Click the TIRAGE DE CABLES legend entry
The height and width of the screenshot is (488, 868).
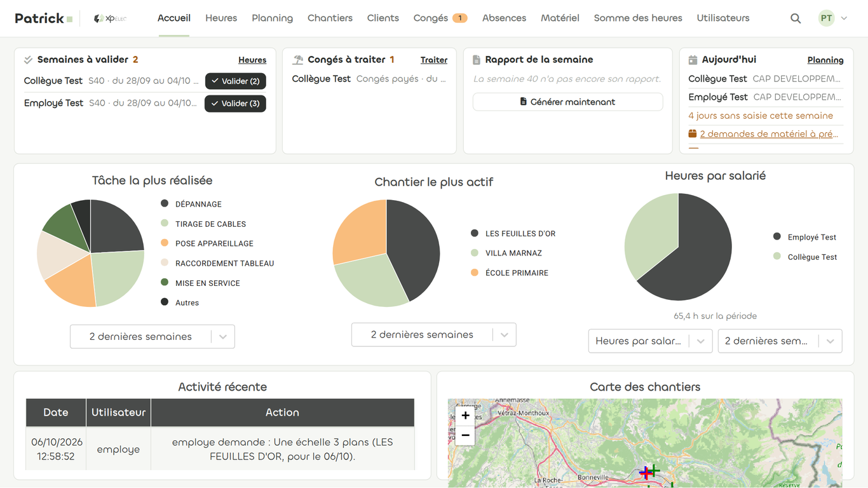(203, 224)
